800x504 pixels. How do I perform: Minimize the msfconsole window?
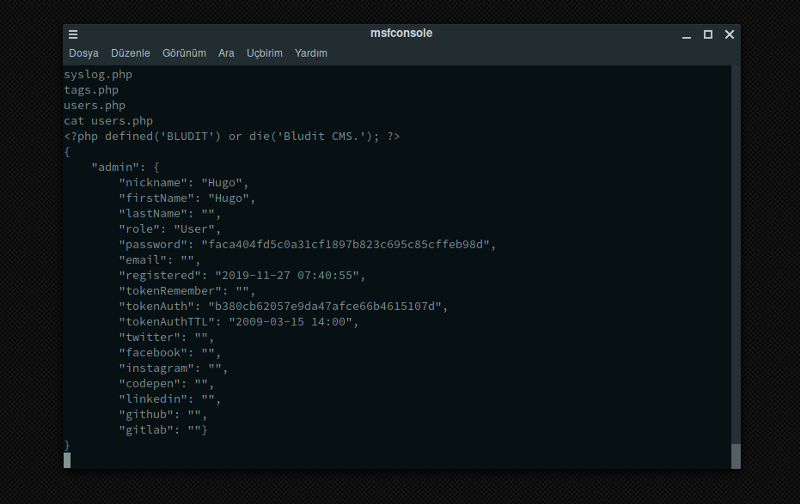click(x=686, y=35)
